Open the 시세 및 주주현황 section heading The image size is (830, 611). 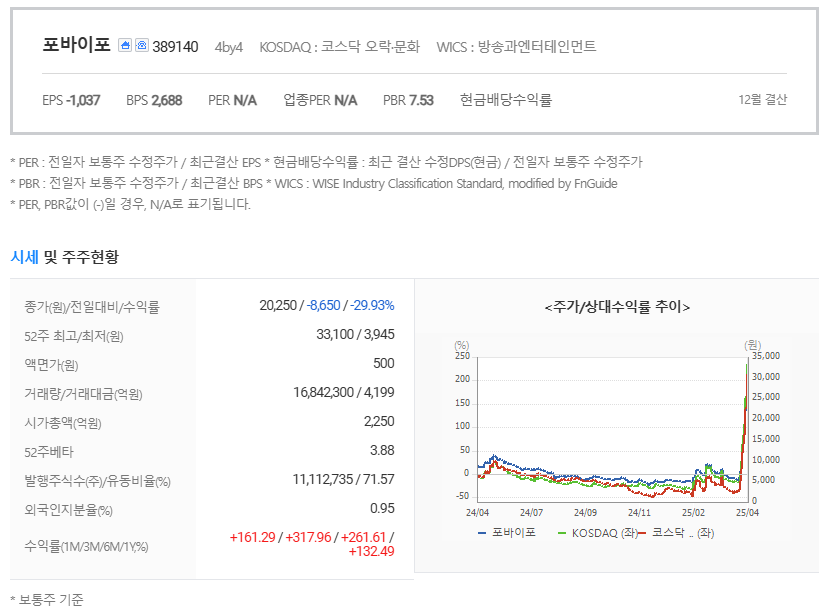[65, 257]
